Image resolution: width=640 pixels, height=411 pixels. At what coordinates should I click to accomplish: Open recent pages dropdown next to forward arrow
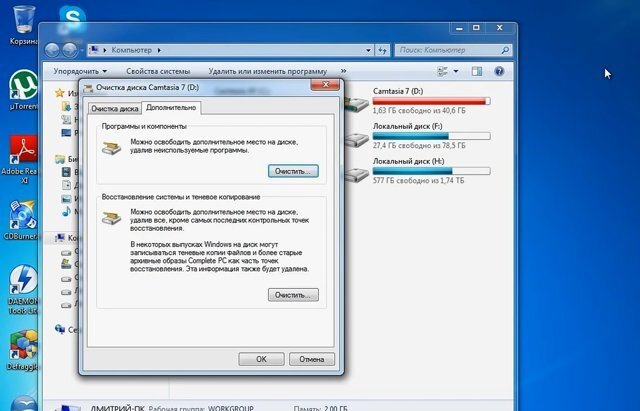[82, 50]
